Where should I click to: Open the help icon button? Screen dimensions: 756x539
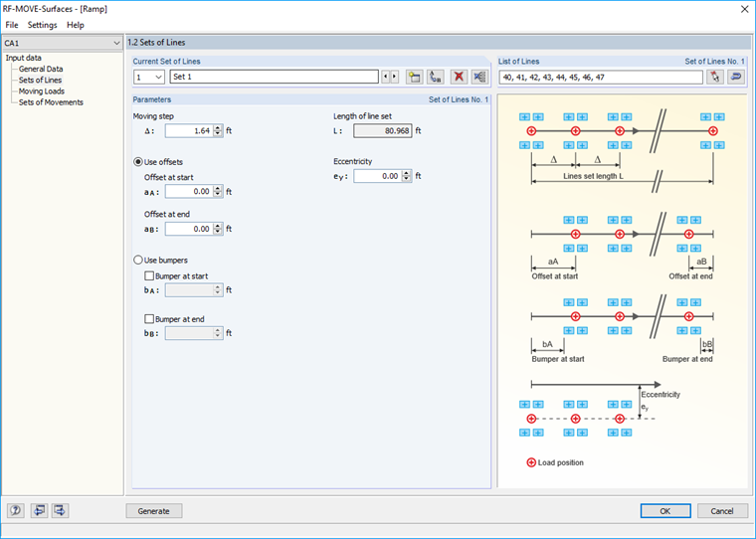[16, 510]
